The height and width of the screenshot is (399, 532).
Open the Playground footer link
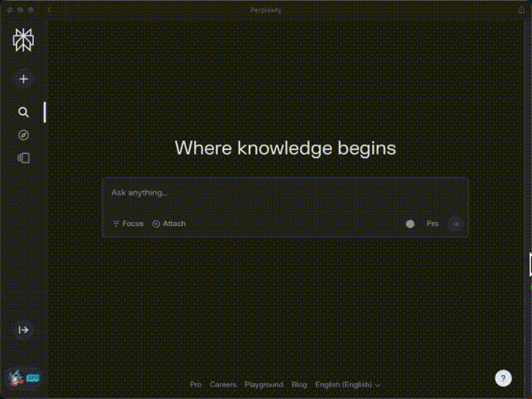[263, 385]
